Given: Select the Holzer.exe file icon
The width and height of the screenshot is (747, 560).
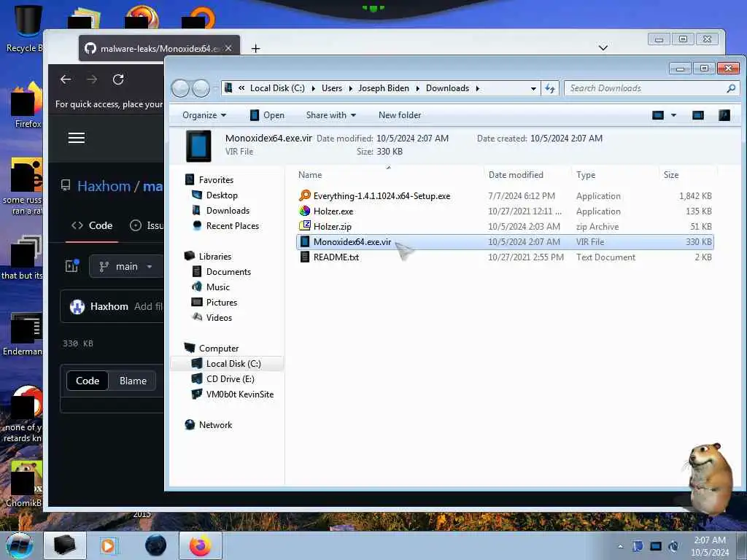Looking at the screenshot, I should pos(305,211).
